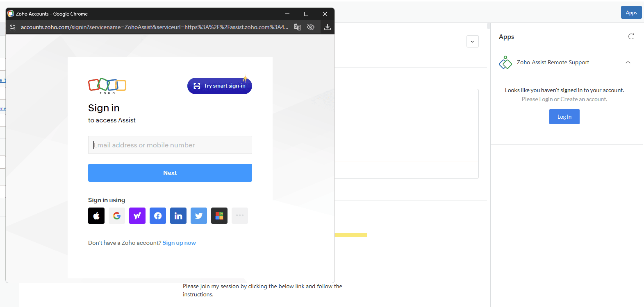Collapse Zoho Assist Remote Support section
The width and height of the screenshot is (644, 307).
coord(628,62)
